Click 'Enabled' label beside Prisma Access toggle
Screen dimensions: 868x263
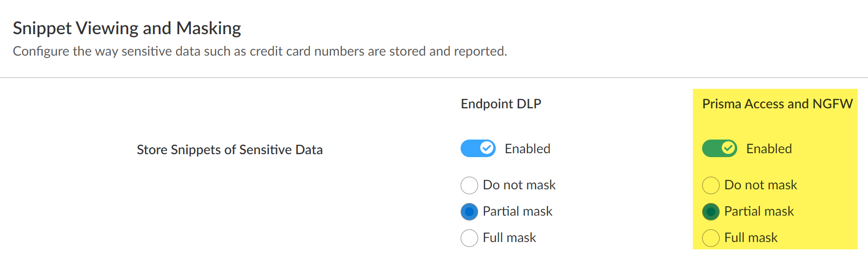coord(768,149)
